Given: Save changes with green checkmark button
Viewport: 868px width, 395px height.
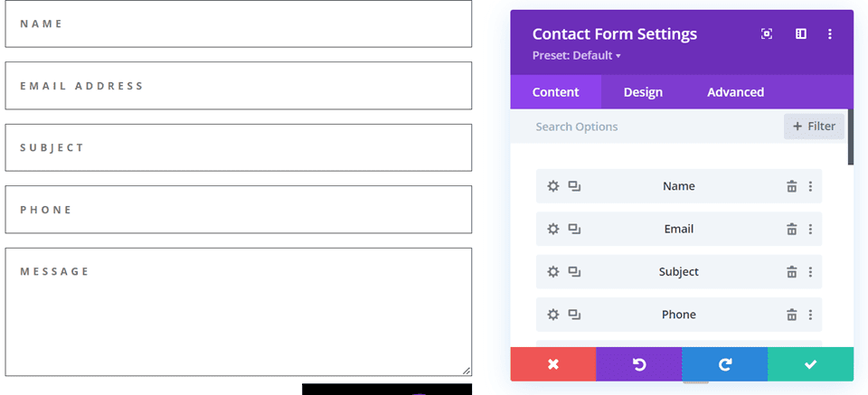Looking at the screenshot, I should point(810,364).
